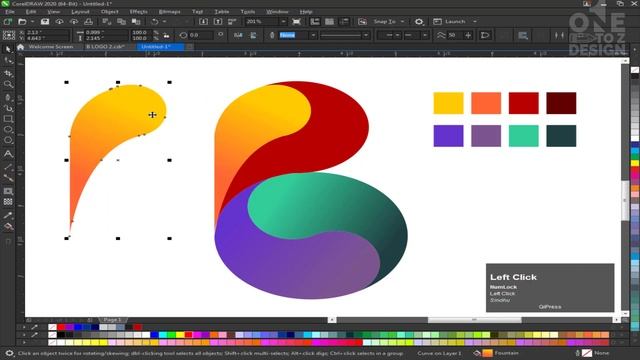640x360 pixels.
Task: Click the horizontal scrollbar thumb
Action: click(474, 320)
